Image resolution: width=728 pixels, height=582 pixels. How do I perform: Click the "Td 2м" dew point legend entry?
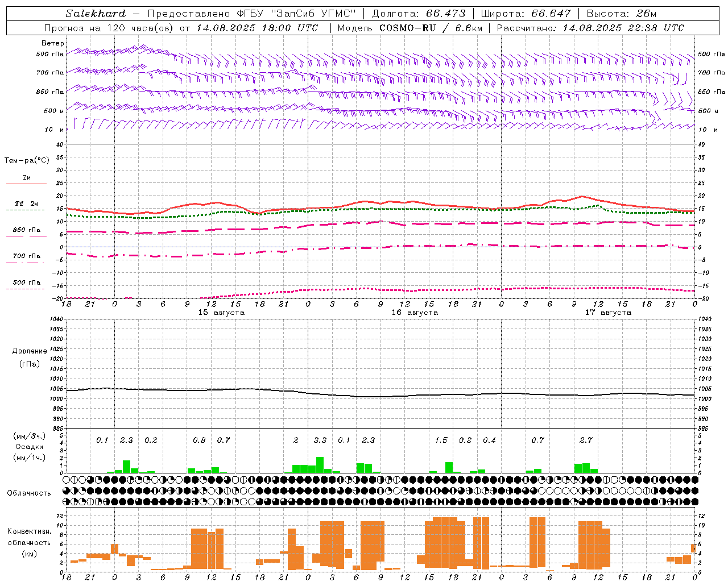(27, 203)
